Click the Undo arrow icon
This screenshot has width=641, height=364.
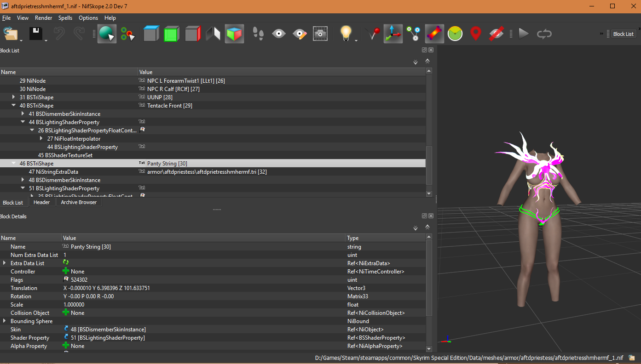click(x=59, y=34)
